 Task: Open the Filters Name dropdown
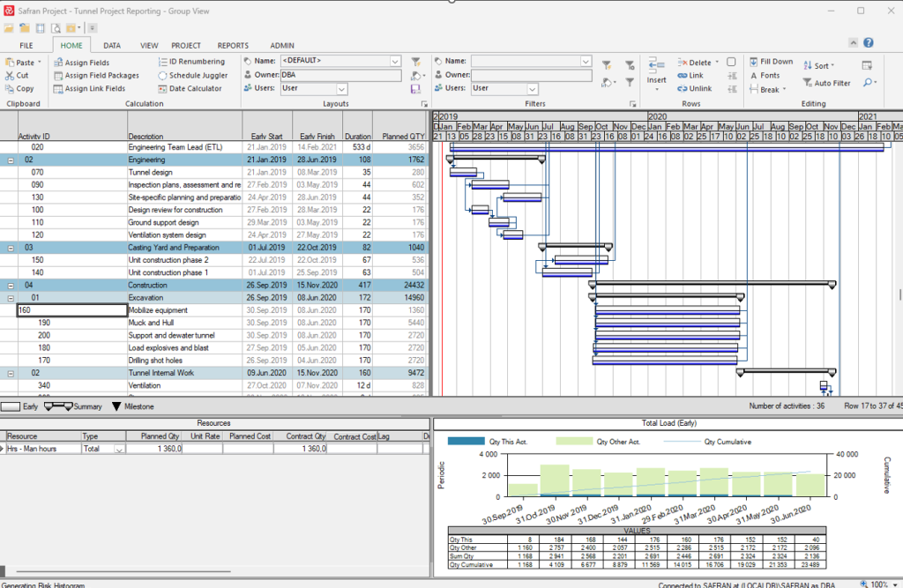pos(586,61)
